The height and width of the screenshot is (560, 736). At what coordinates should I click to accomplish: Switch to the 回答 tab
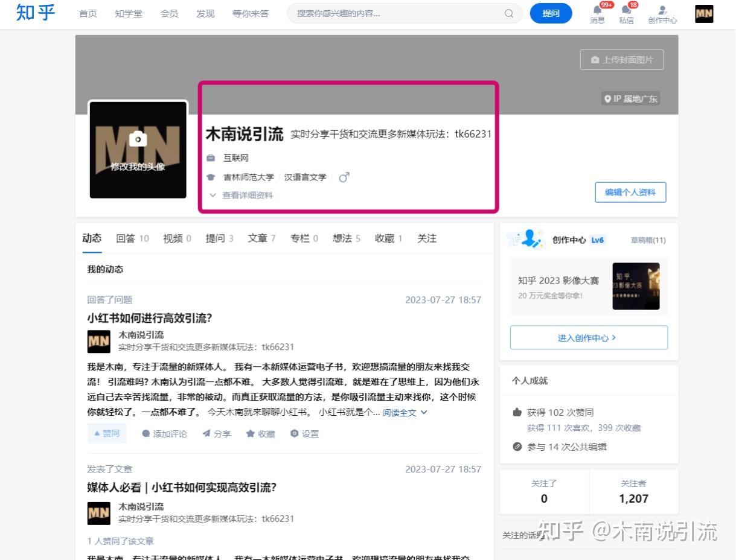coord(132,239)
